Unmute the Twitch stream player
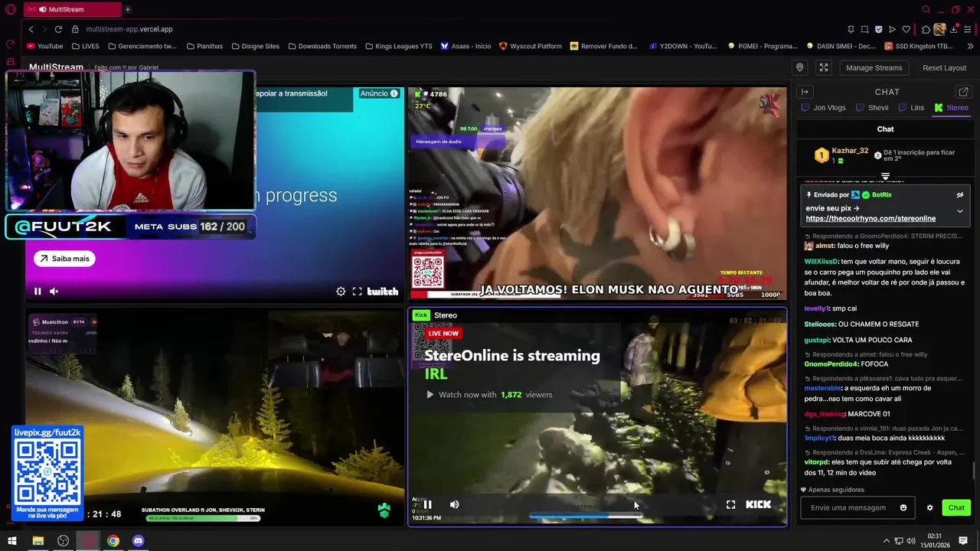This screenshot has height=551, width=980. (54, 292)
